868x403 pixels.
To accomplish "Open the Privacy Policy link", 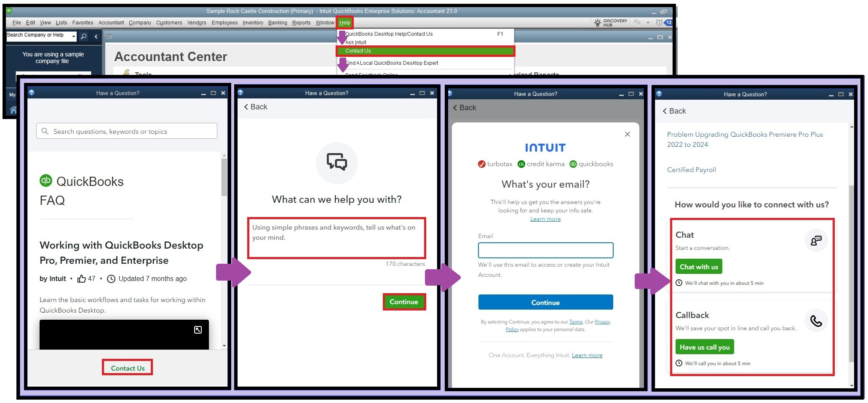I will click(x=603, y=322).
